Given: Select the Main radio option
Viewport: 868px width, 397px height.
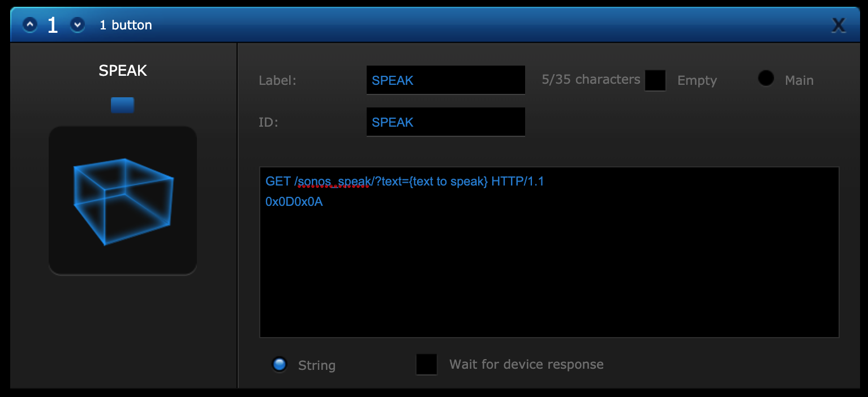Looking at the screenshot, I should [x=766, y=78].
